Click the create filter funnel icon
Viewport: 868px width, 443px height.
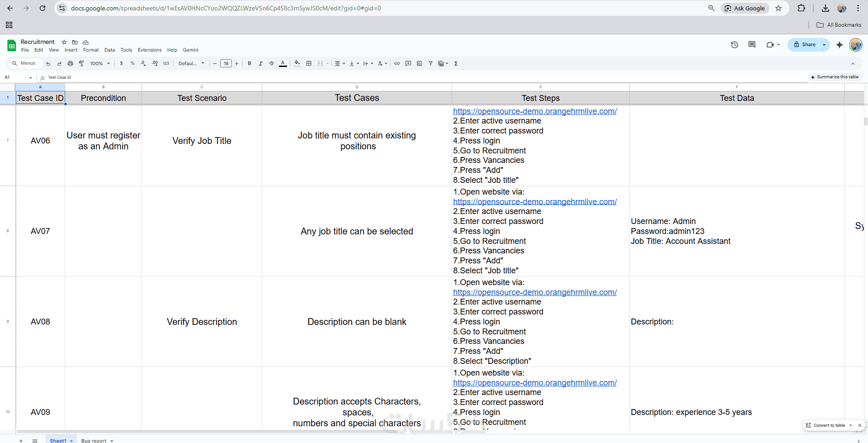[430, 63]
